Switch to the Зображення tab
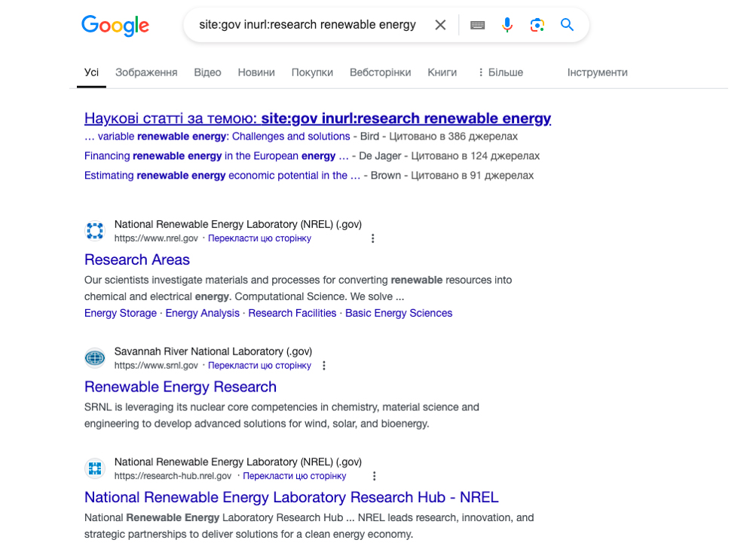The image size is (756, 549). tap(146, 72)
